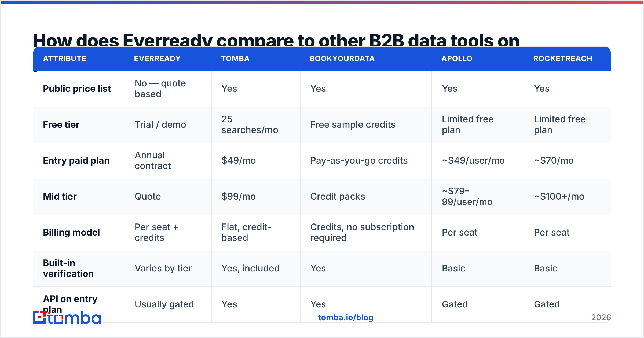
Task: Open the tomba.io/blog link
Action: point(346,318)
